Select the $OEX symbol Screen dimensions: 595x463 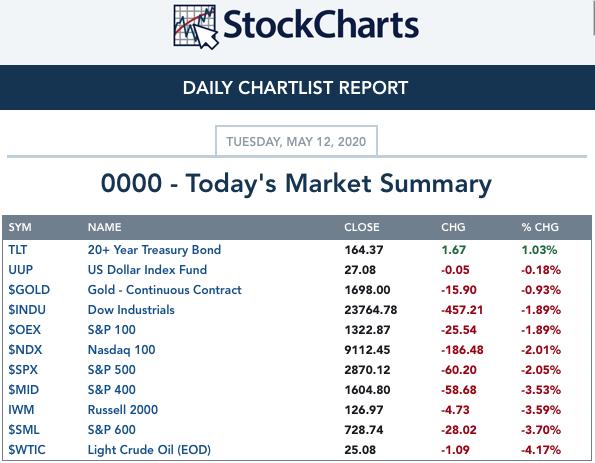click(24, 330)
